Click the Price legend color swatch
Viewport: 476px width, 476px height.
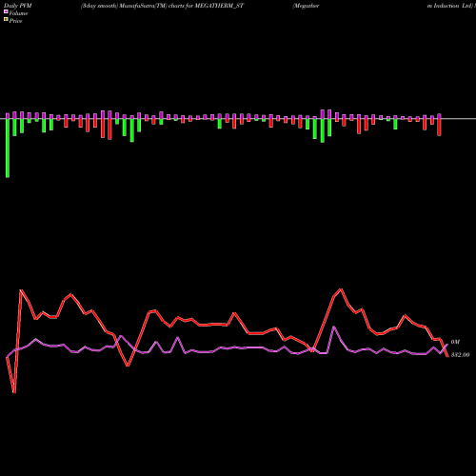click(x=6, y=19)
